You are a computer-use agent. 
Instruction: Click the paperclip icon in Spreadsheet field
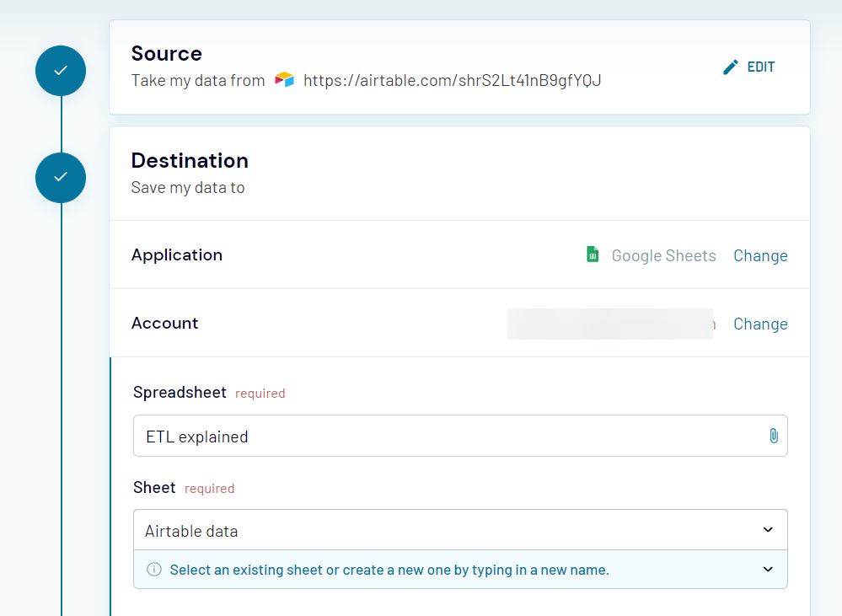[x=773, y=436]
